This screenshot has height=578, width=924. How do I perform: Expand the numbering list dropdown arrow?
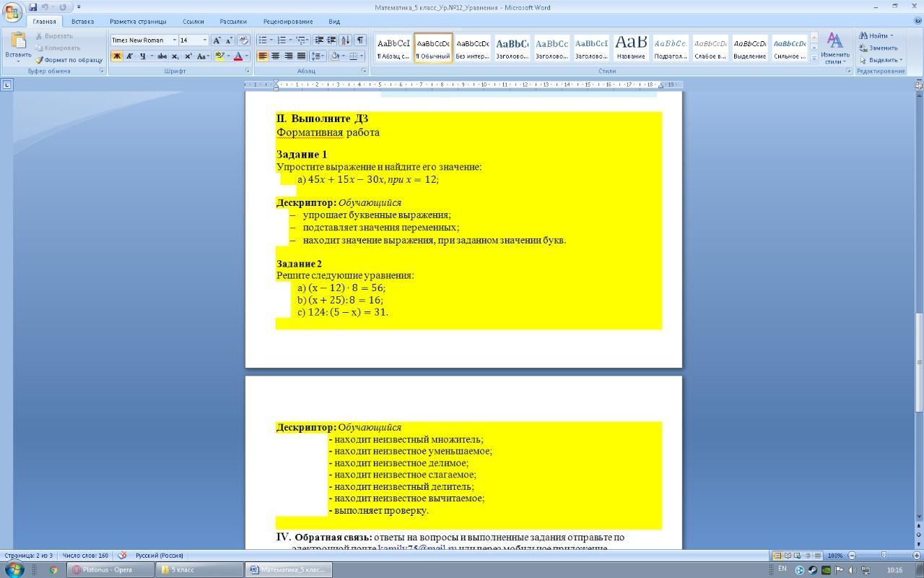point(291,40)
